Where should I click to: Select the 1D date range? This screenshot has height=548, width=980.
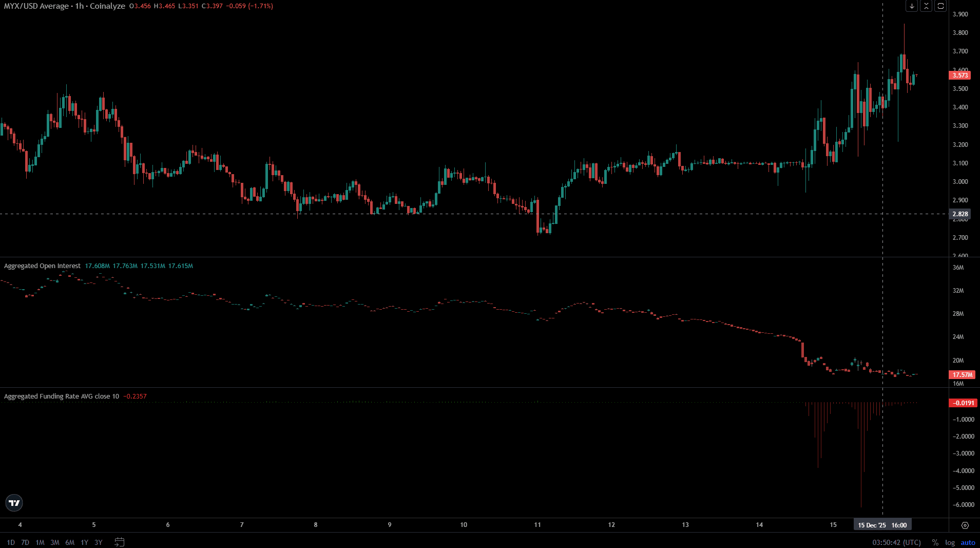[x=11, y=542]
